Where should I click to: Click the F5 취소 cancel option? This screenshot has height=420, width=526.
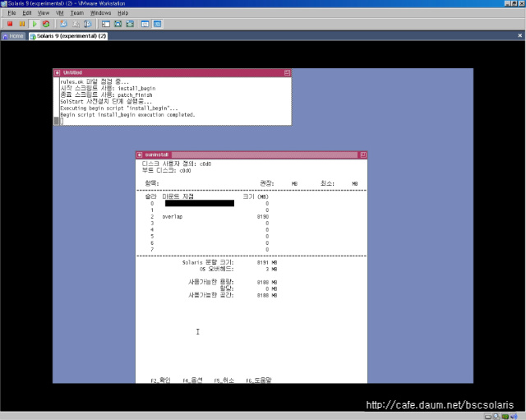224,380
